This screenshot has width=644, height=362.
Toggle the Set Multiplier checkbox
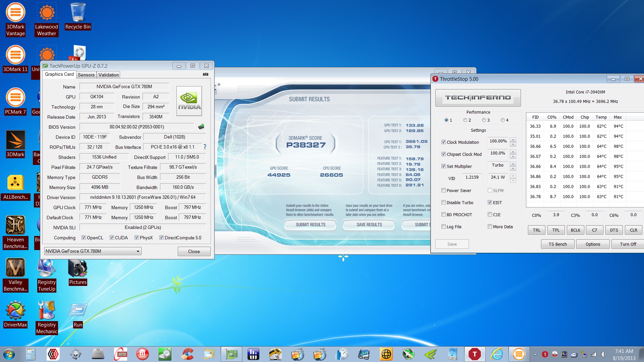[443, 166]
